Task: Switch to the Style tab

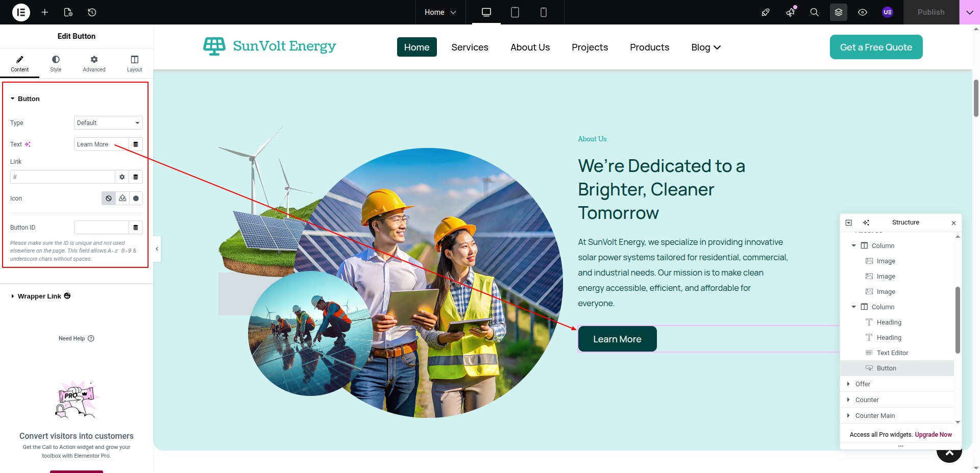Action: click(56, 63)
